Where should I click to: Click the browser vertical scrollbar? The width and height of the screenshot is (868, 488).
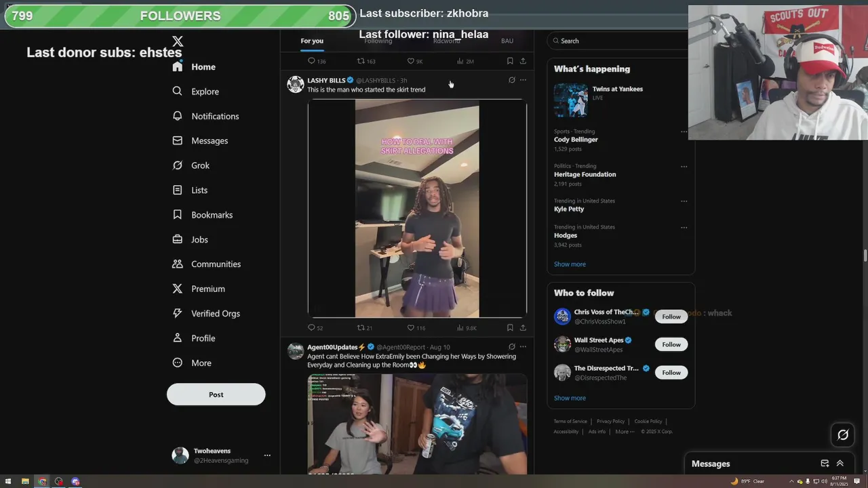point(865,256)
